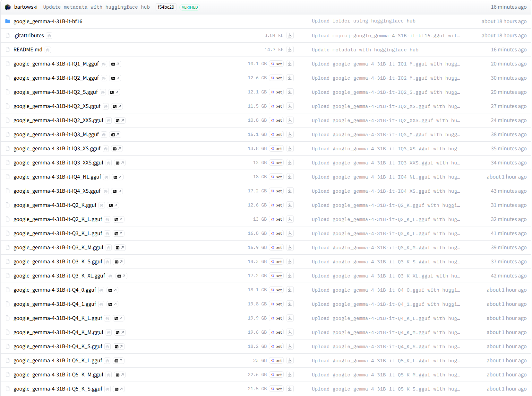Click the '18.2 GB' size of Q4_K_S.gguf

tap(257, 346)
